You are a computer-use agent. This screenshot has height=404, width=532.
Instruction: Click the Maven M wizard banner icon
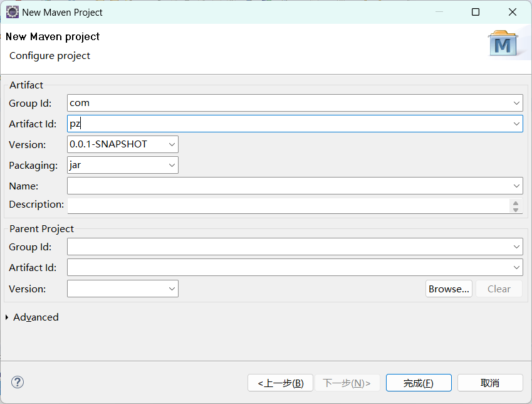pyautogui.click(x=503, y=43)
